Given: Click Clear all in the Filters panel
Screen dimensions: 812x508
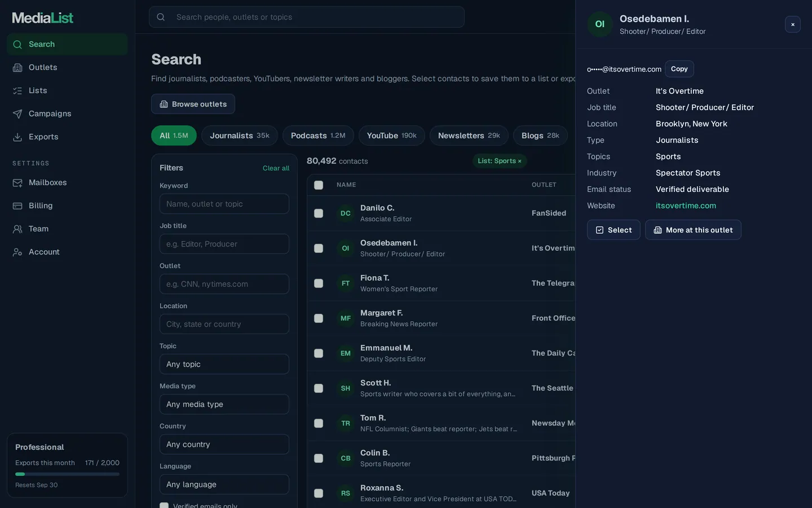Looking at the screenshot, I should [x=276, y=168].
